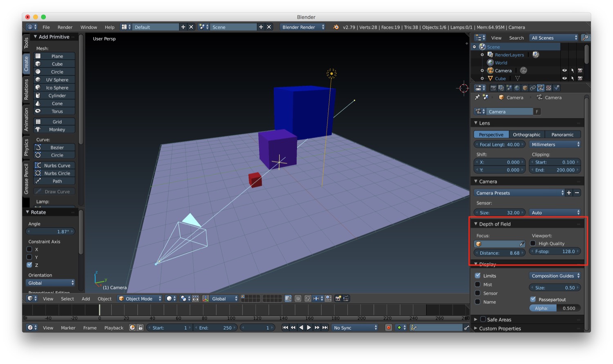This screenshot has height=364, width=613.
Task: Open the Camera data properties tab icon
Action: click(x=541, y=88)
